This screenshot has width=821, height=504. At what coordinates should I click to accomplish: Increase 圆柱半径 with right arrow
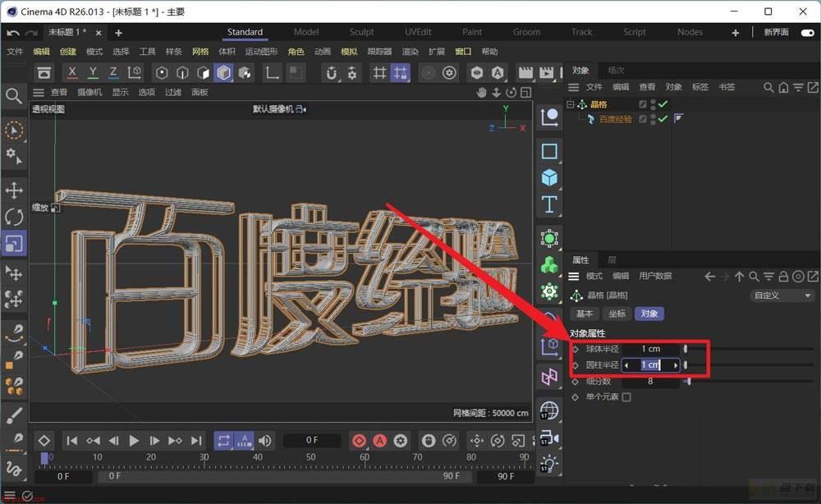point(676,365)
